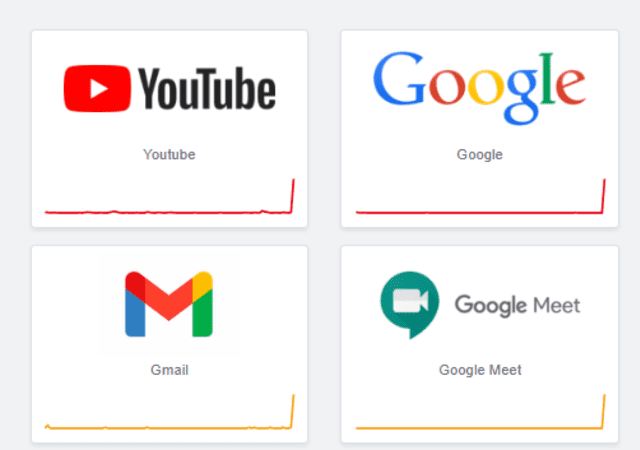Screen dimensions: 640x450
Task: Open the Gmail text label
Action: [x=169, y=370]
